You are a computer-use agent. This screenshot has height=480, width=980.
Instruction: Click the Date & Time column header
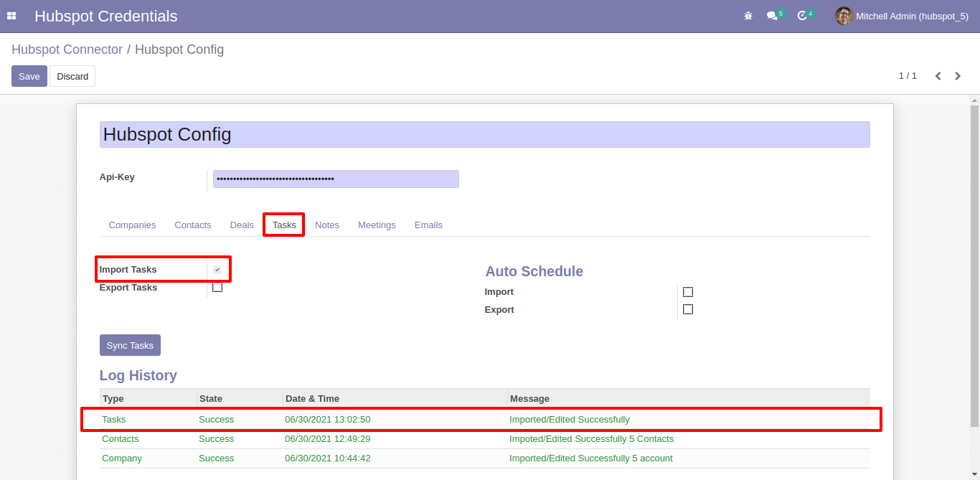pos(395,398)
